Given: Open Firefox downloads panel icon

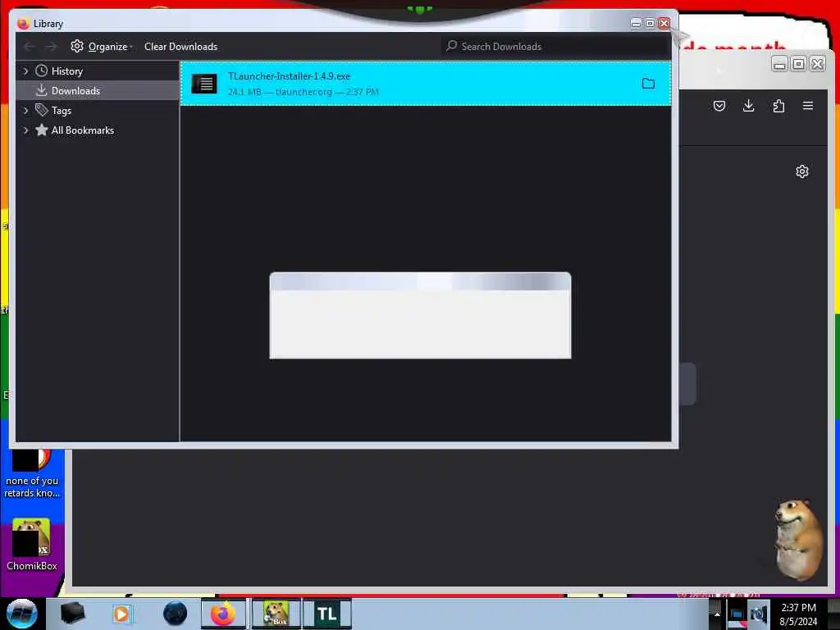Looking at the screenshot, I should tap(749, 106).
